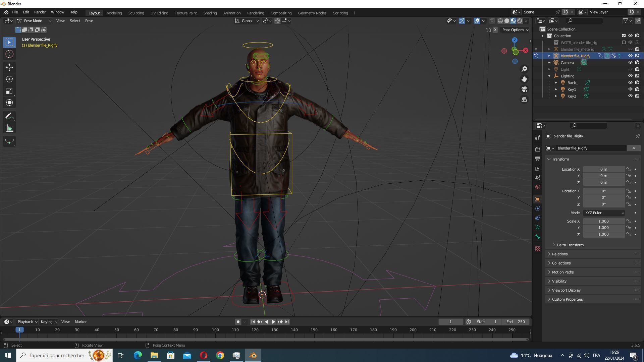The width and height of the screenshot is (644, 362).
Task: Open the Pose Mode dropdown
Action: pyautogui.click(x=35, y=21)
